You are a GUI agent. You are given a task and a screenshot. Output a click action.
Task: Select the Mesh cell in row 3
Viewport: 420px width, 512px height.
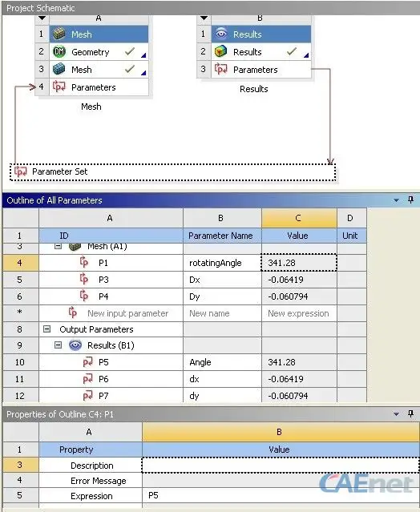coord(99,69)
